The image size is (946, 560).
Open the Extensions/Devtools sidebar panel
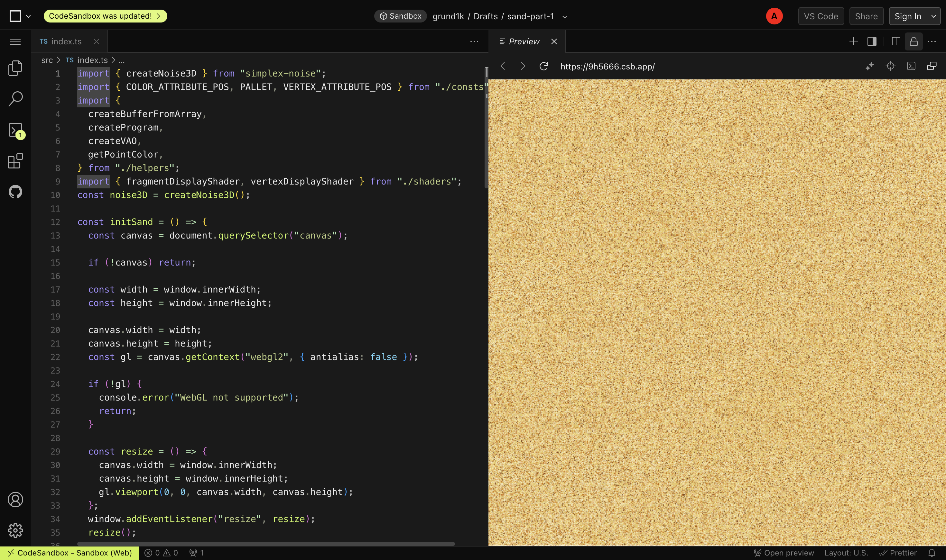pyautogui.click(x=15, y=161)
